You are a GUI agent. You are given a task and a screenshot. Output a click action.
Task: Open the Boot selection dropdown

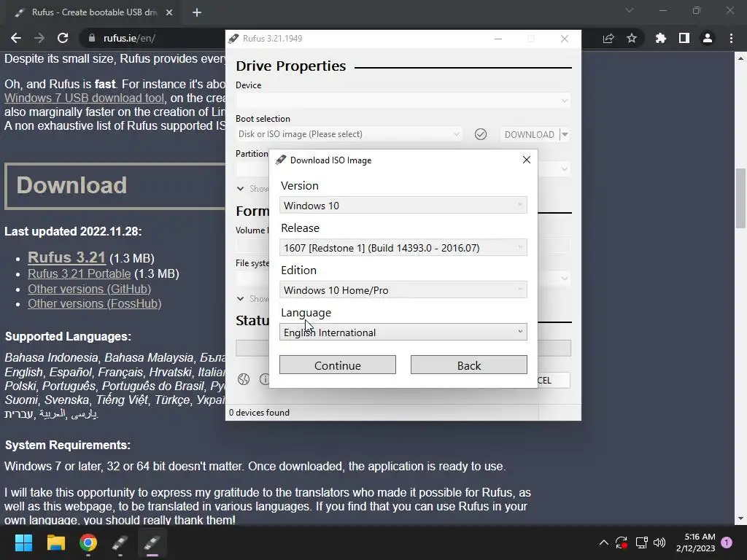click(349, 134)
